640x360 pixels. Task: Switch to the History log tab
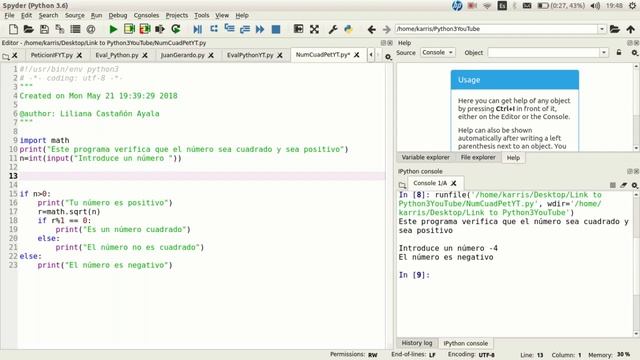click(x=417, y=343)
